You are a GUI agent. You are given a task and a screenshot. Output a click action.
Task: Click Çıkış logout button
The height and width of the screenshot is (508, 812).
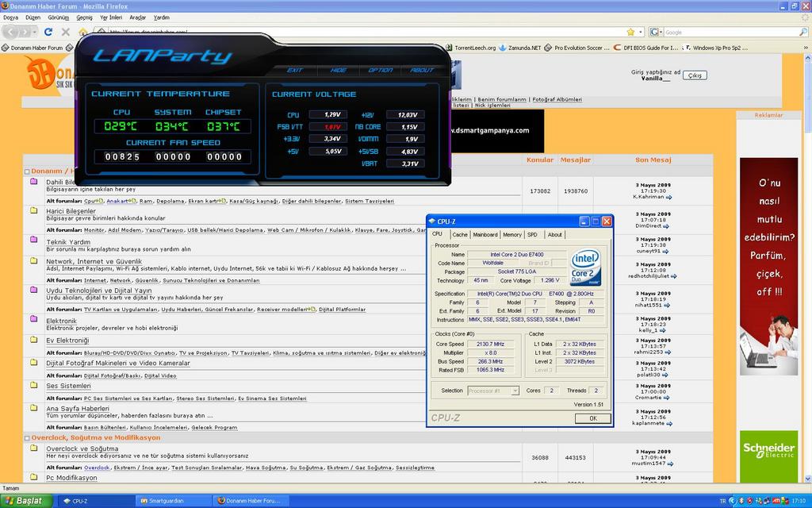tap(695, 75)
